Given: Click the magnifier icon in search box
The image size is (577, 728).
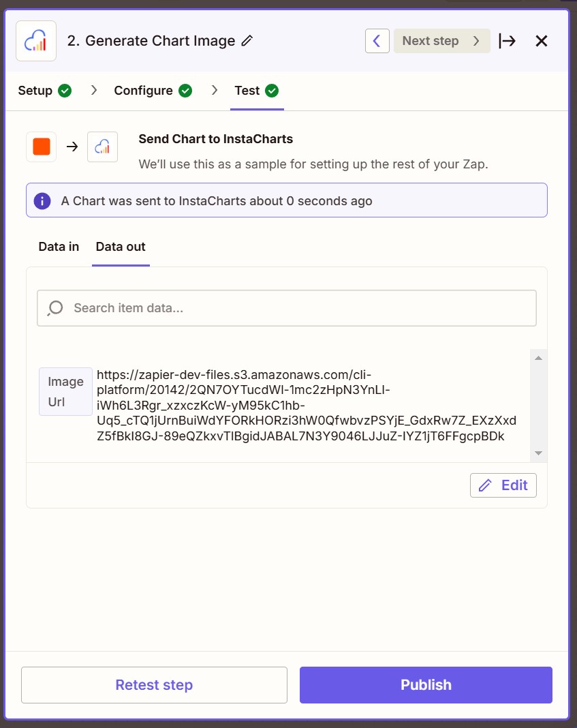Looking at the screenshot, I should point(55,308).
